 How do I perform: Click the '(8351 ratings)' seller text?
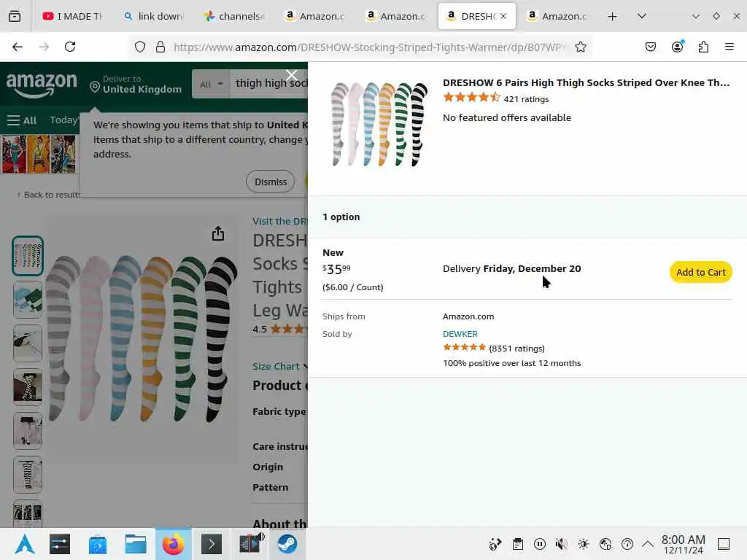coord(516,348)
